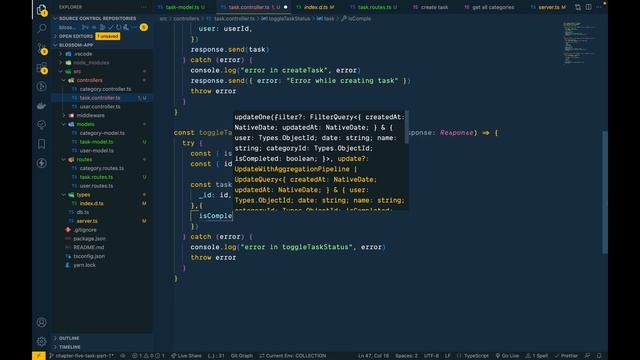Open the Docker view icon
Viewport: 640px width, 360px height.
tap(41, 106)
